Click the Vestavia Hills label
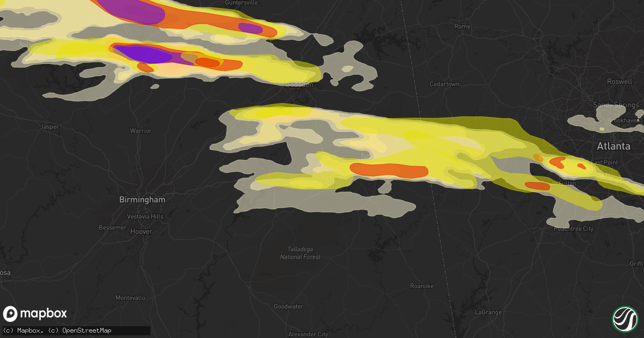This screenshot has height=338, width=644. pyautogui.click(x=144, y=217)
